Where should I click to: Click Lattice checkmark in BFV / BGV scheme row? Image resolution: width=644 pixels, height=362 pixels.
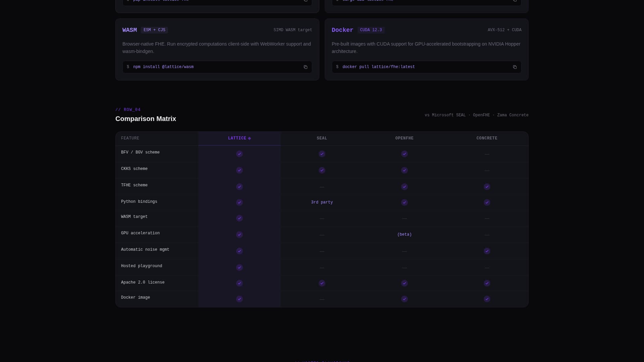(x=239, y=154)
